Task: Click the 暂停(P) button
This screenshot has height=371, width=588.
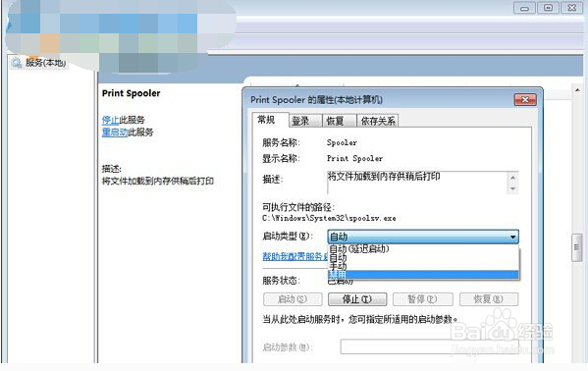Action: pyautogui.click(x=423, y=299)
